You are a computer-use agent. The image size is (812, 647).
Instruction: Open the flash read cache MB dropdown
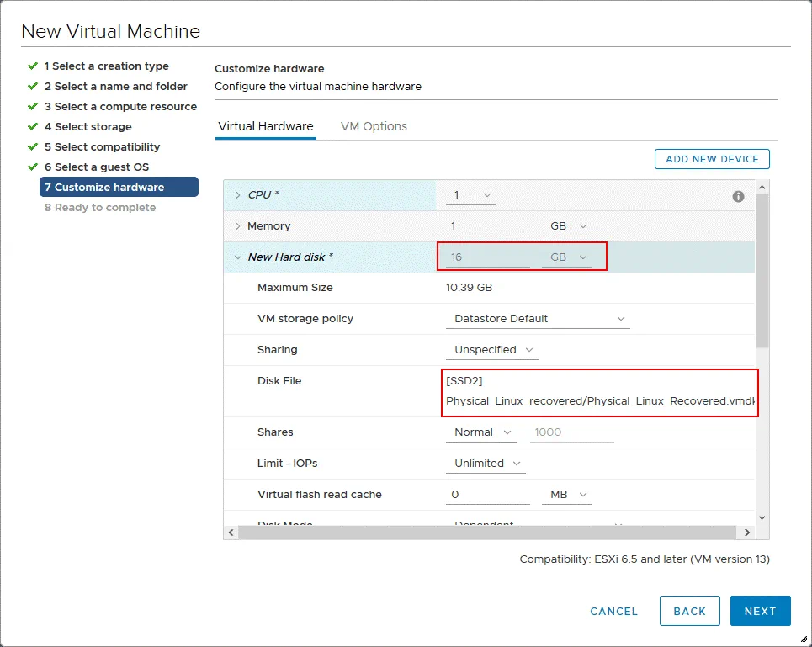[x=568, y=495]
